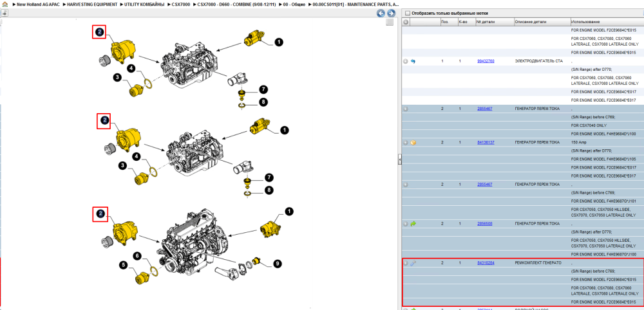Expand row for part 84310284
Image resolution: width=644 pixels, height=310 pixels.
(406, 263)
